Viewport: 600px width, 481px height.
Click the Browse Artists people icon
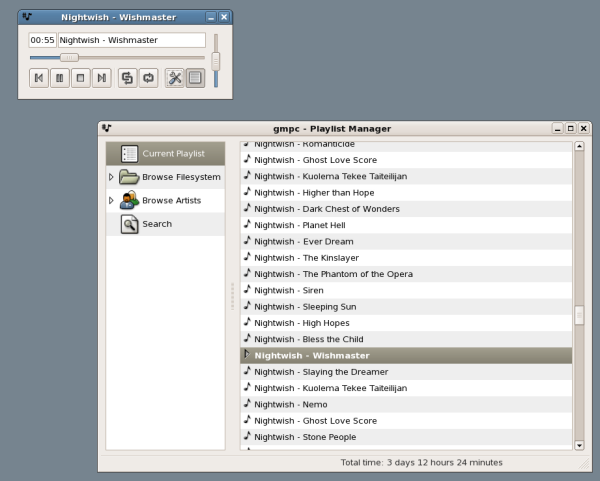click(x=129, y=201)
